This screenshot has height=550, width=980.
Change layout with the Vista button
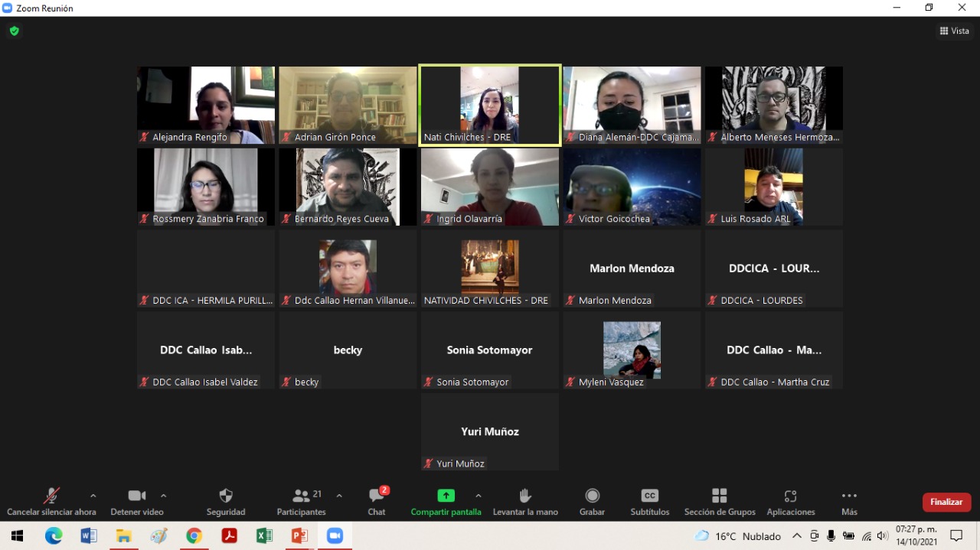[954, 31]
